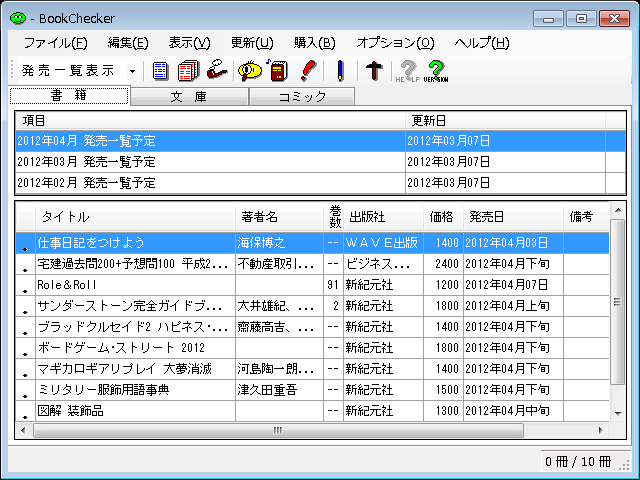
Task: Click the green BookChecker app icon in title bar
Action: (x=18, y=18)
